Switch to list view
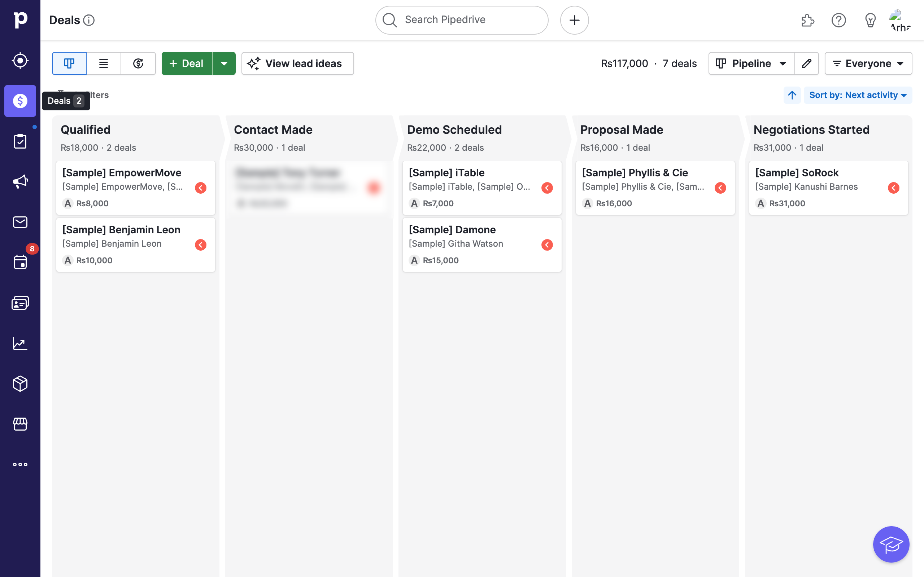This screenshot has height=577, width=924. (x=104, y=63)
